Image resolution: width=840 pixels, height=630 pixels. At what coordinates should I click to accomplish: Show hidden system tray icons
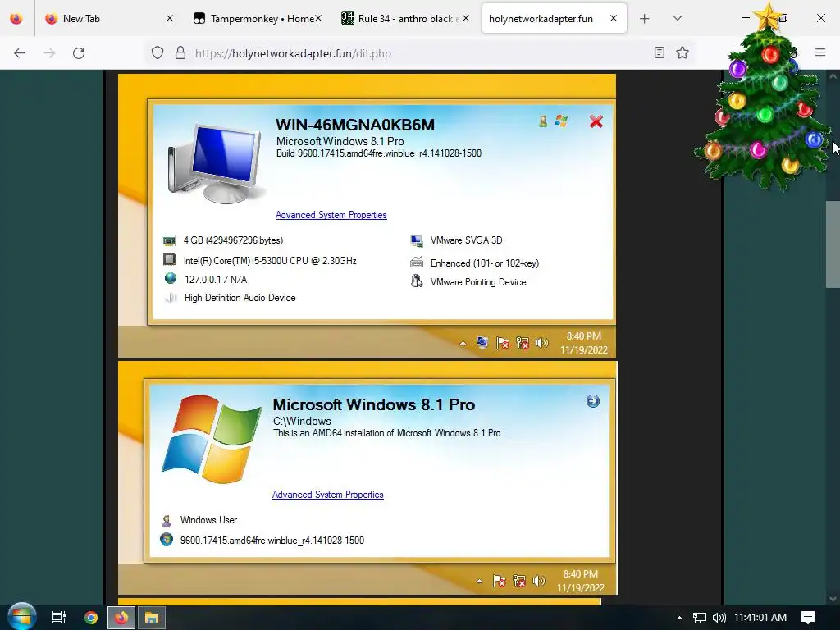(679, 618)
